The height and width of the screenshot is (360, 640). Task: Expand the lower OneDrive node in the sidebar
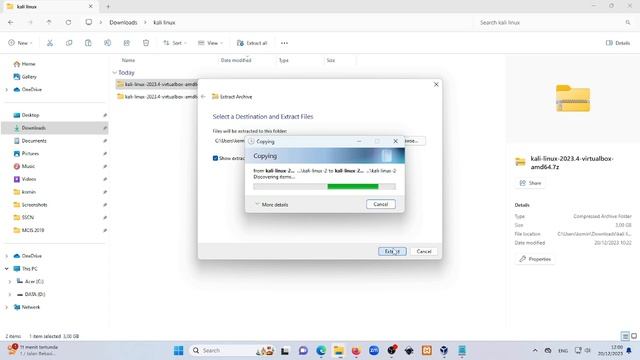[x=7, y=256]
